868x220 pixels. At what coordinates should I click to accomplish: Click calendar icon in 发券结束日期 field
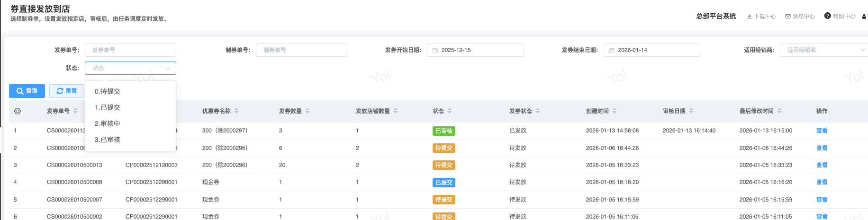(x=612, y=50)
